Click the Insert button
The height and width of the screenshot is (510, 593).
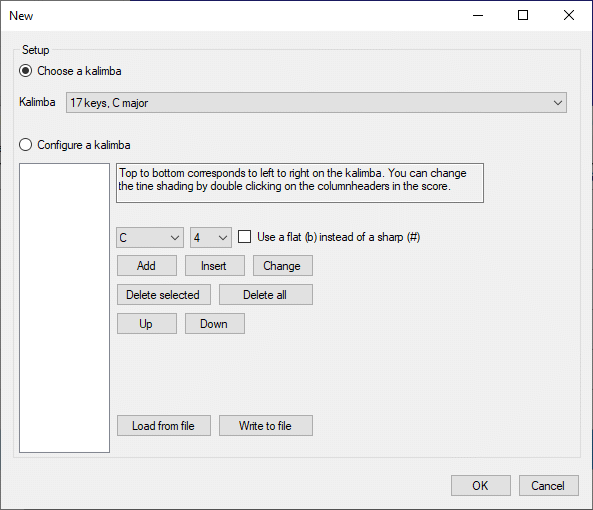coord(215,265)
